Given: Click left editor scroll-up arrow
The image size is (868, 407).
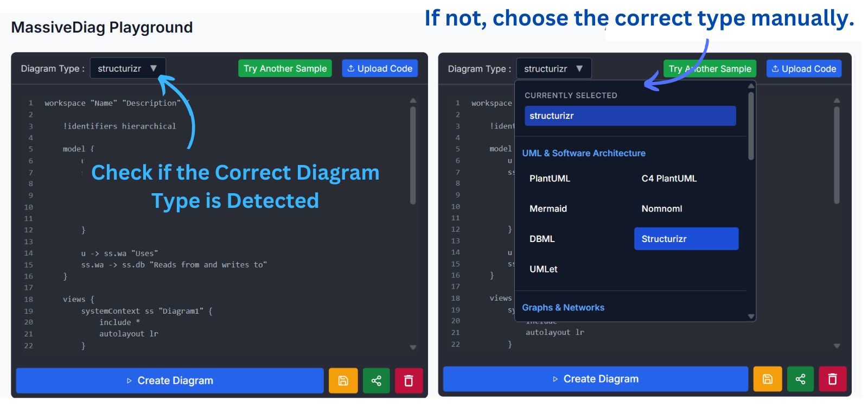Looking at the screenshot, I should (413, 100).
